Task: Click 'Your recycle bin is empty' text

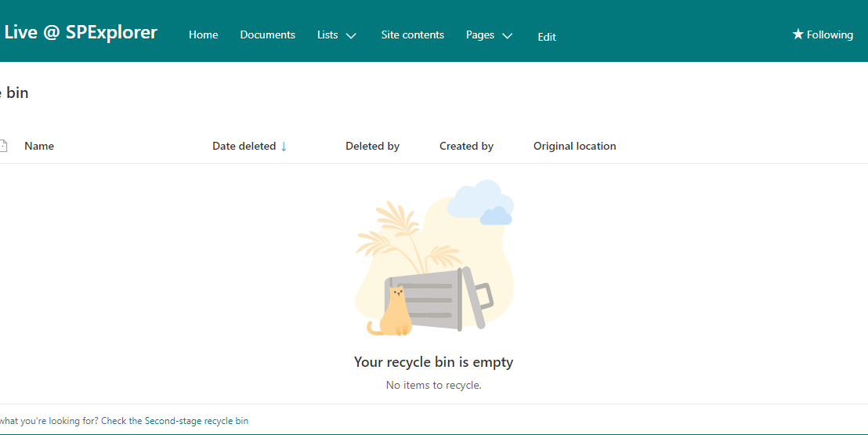Action: [x=433, y=362]
